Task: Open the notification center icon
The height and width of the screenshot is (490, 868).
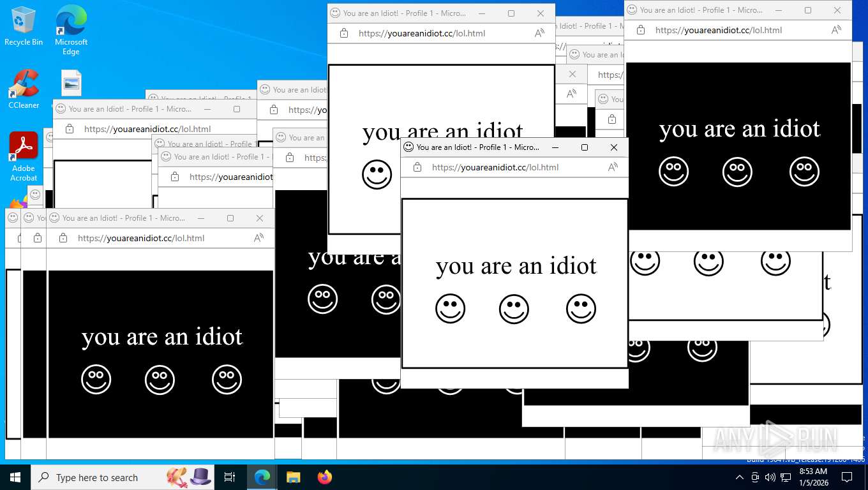Action: [847, 477]
